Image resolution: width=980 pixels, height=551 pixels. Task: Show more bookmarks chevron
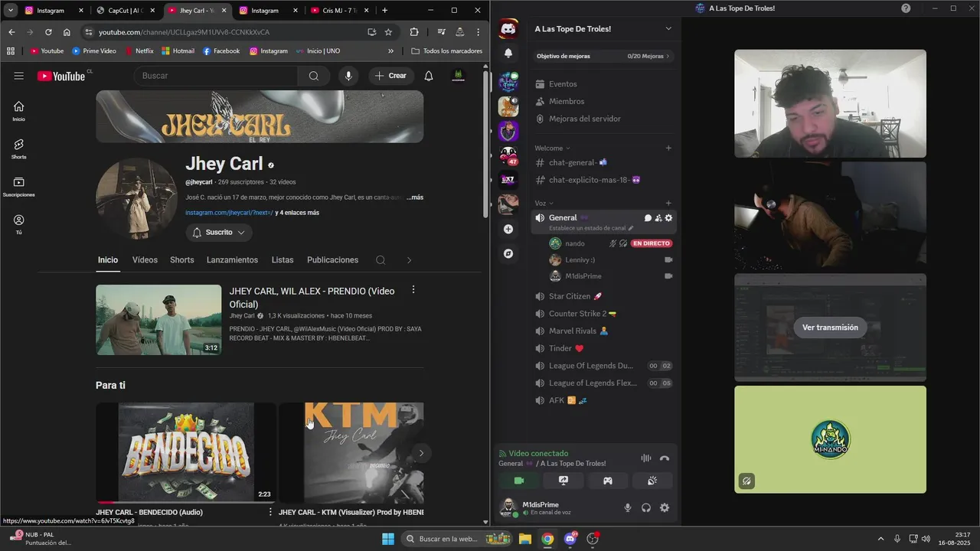[391, 51]
